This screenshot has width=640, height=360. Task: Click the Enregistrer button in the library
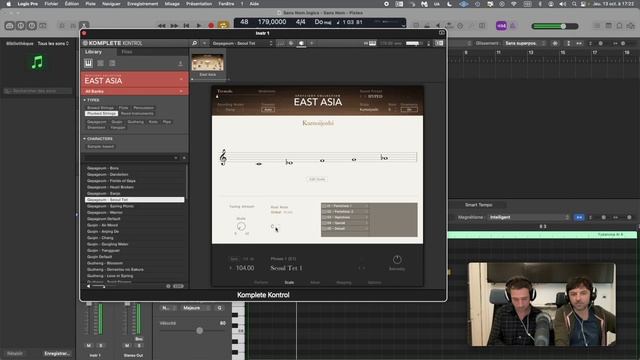pyautogui.click(x=56, y=353)
